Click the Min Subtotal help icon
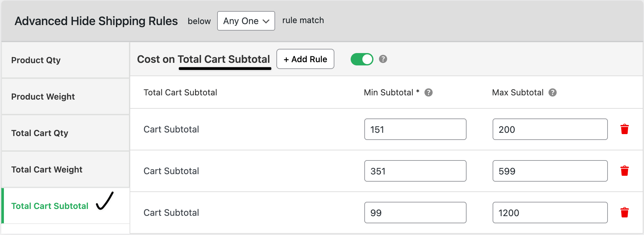The image size is (644, 235). pos(429,92)
